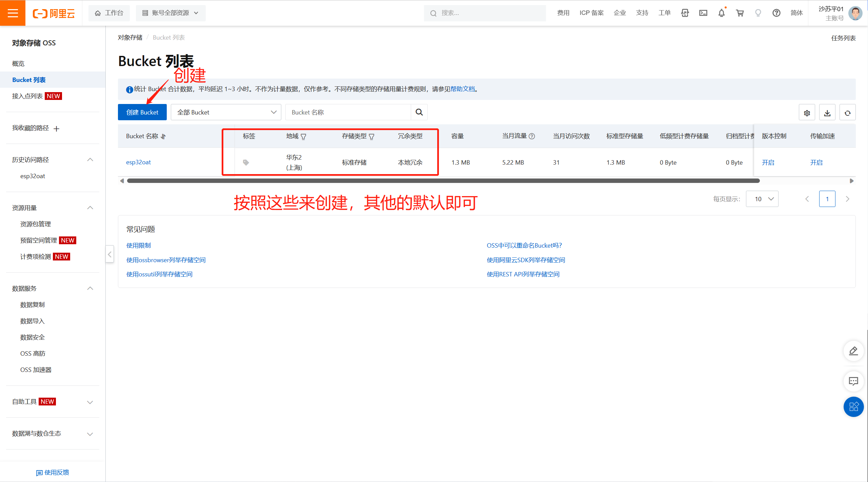
Task: Click the tag icon for esp32oat
Action: point(246,163)
